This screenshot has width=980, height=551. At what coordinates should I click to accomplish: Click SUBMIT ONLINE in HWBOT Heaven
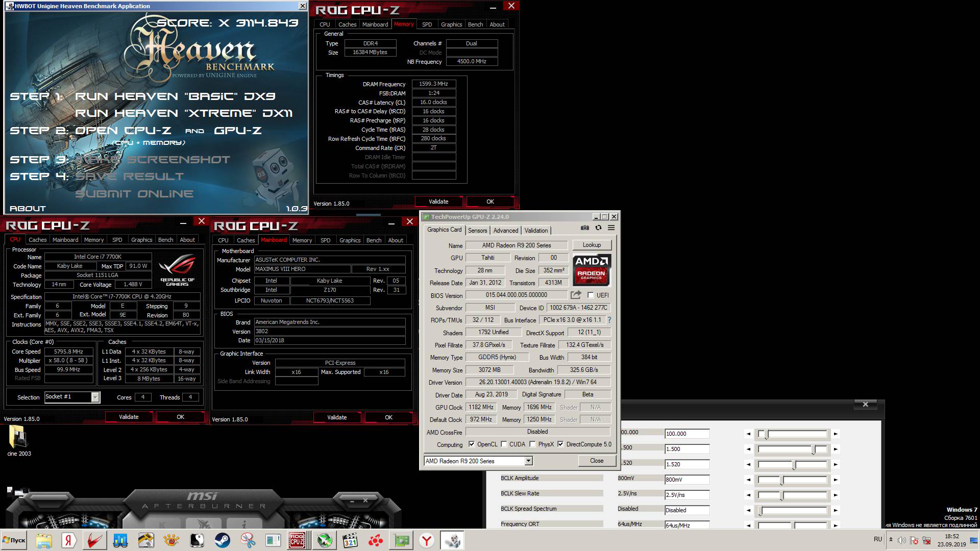134,194
